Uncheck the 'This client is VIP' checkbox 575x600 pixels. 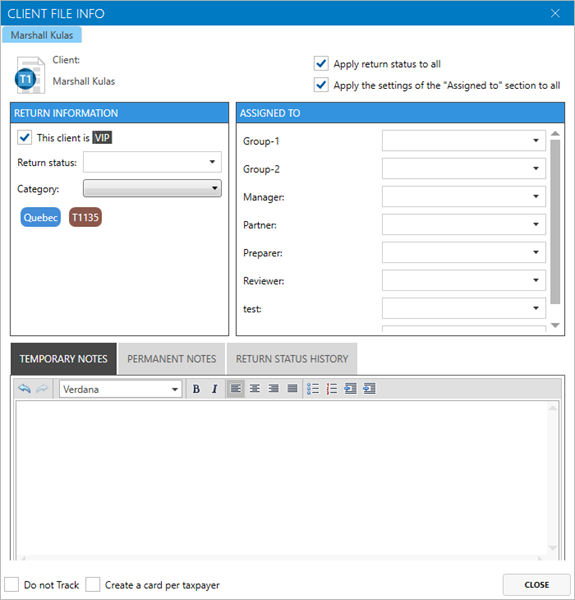pyautogui.click(x=24, y=137)
